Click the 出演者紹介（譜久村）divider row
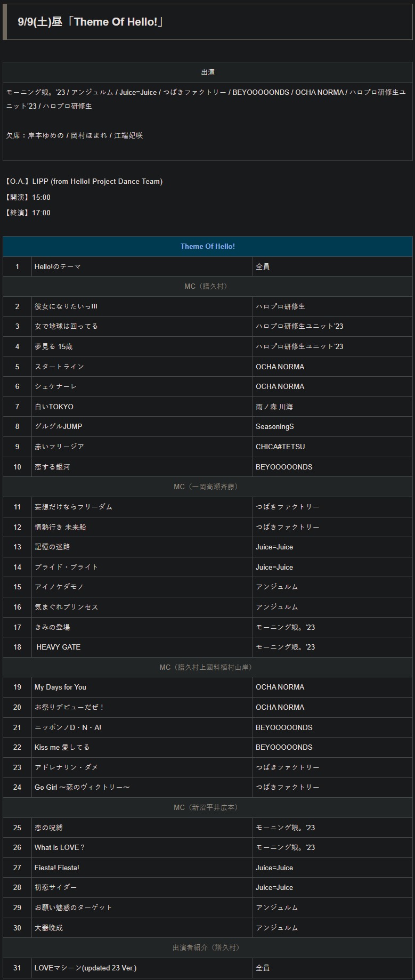 (208, 947)
